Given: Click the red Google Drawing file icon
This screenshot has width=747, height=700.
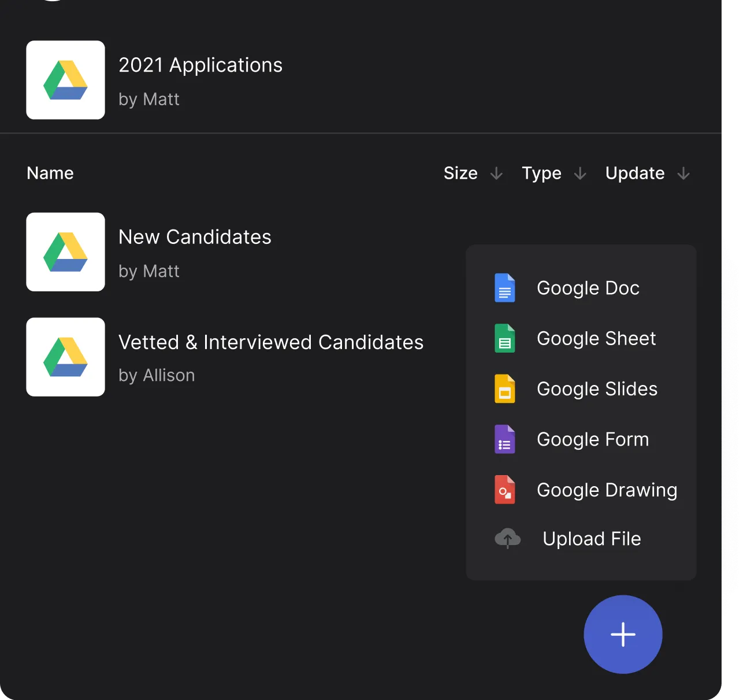Looking at the screenshot, I should (505, 490).
